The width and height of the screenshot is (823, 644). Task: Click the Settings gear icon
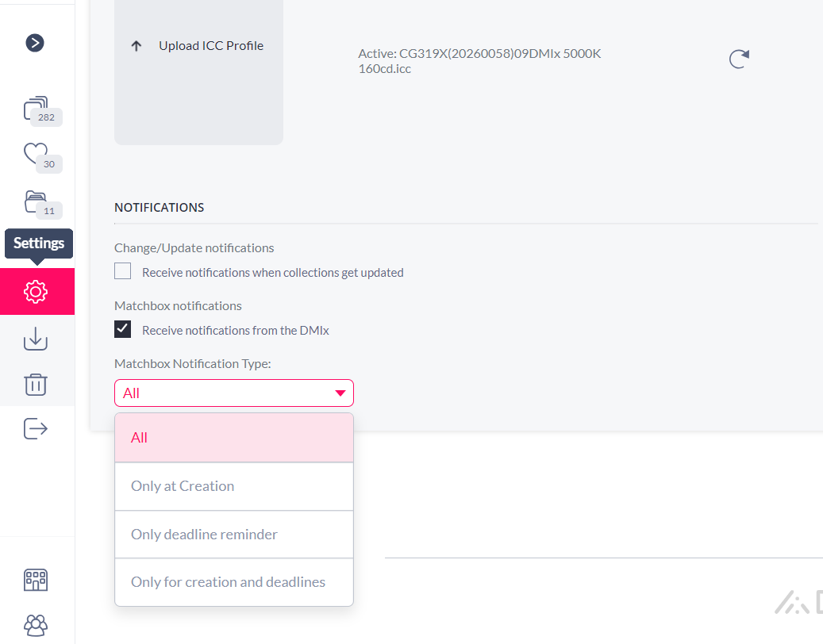pos(36,292)
